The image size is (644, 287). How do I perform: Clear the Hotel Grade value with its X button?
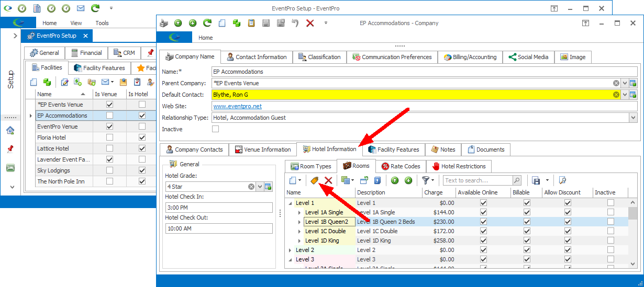(251, 187)
